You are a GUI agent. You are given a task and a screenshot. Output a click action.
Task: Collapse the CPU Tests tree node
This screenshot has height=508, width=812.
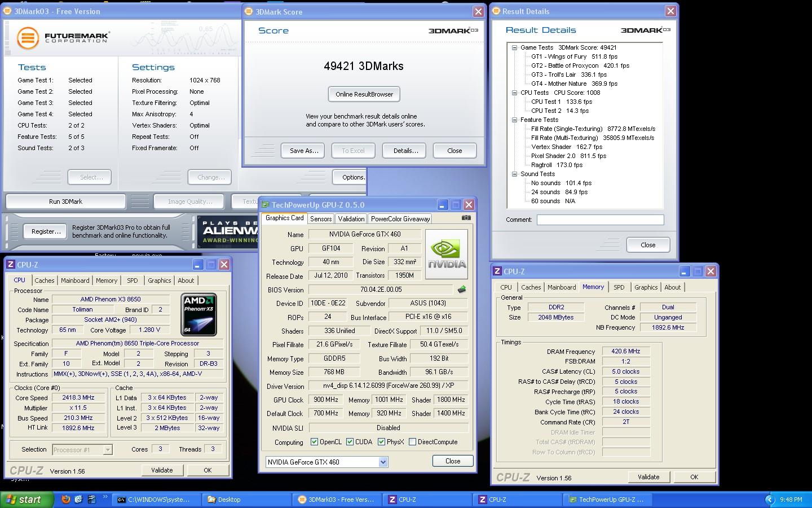coord(514,93)
